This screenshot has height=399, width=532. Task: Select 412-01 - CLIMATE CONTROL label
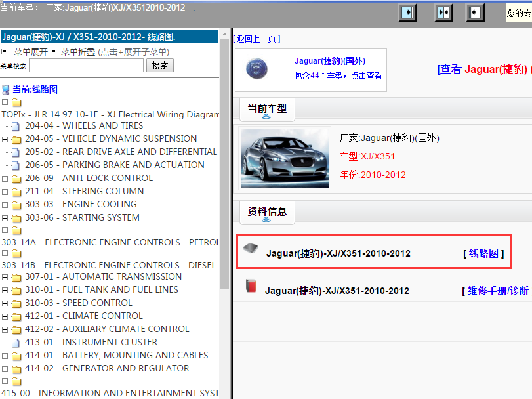pyautogui.click(x=84, y=316)
